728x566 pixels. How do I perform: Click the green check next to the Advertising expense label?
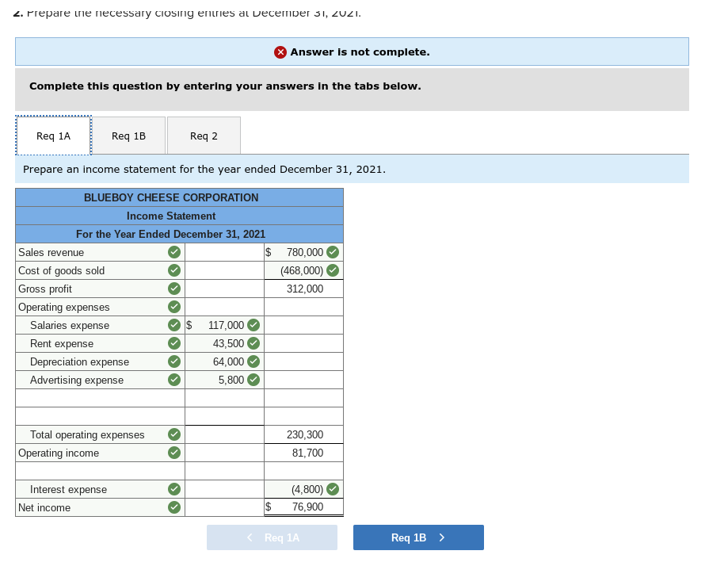click(x=174, y=380)
